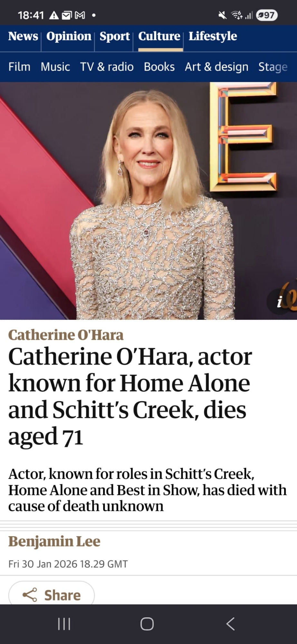This screenshot has width=297, height=644.
Task: Tap the warning triangle notification icon
Action: [54, 15]
